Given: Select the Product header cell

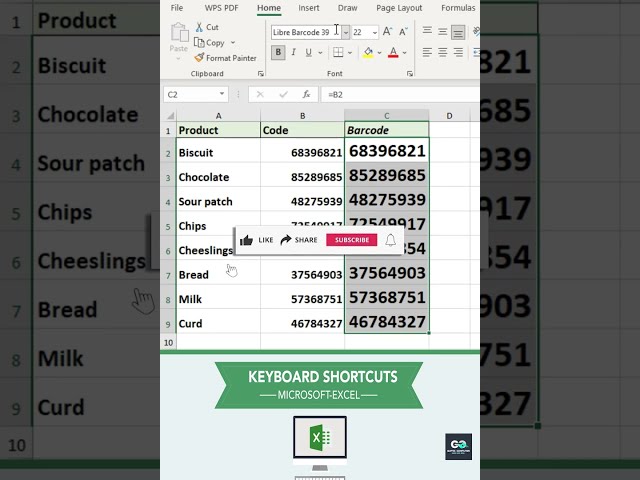Looking at the screenshot, I should 218,130.
